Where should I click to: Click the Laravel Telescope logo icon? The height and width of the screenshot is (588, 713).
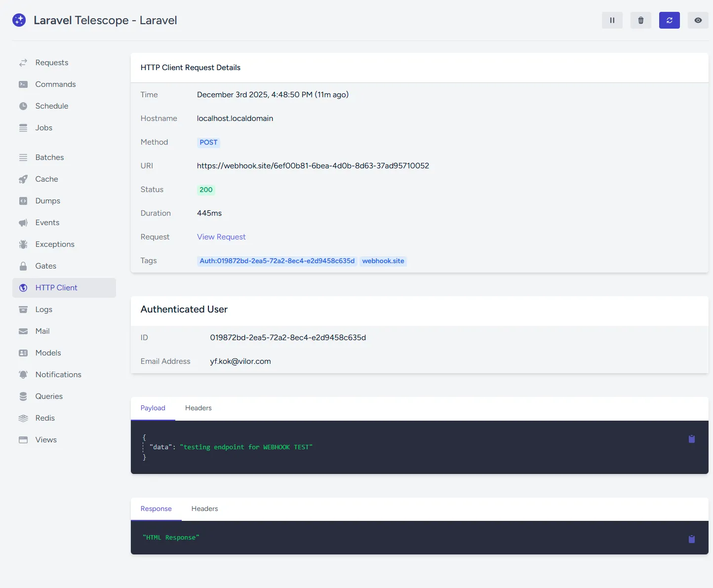point(19,20)
